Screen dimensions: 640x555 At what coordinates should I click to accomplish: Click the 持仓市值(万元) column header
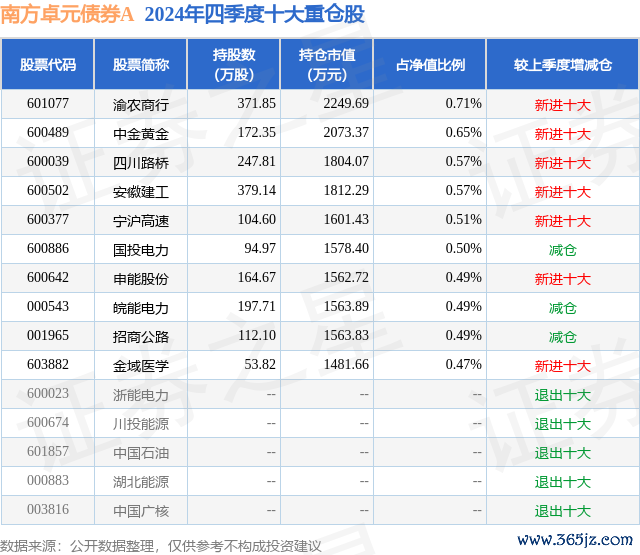point(327,64)
